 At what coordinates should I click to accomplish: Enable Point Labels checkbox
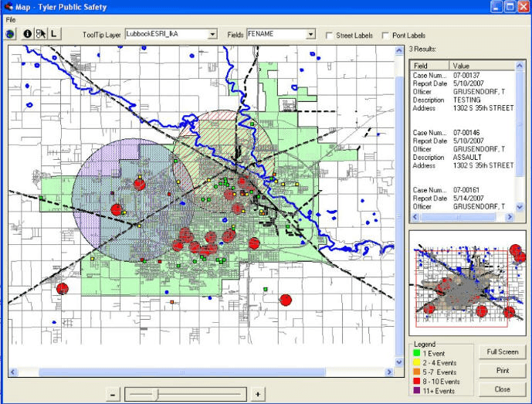(385, 35)
